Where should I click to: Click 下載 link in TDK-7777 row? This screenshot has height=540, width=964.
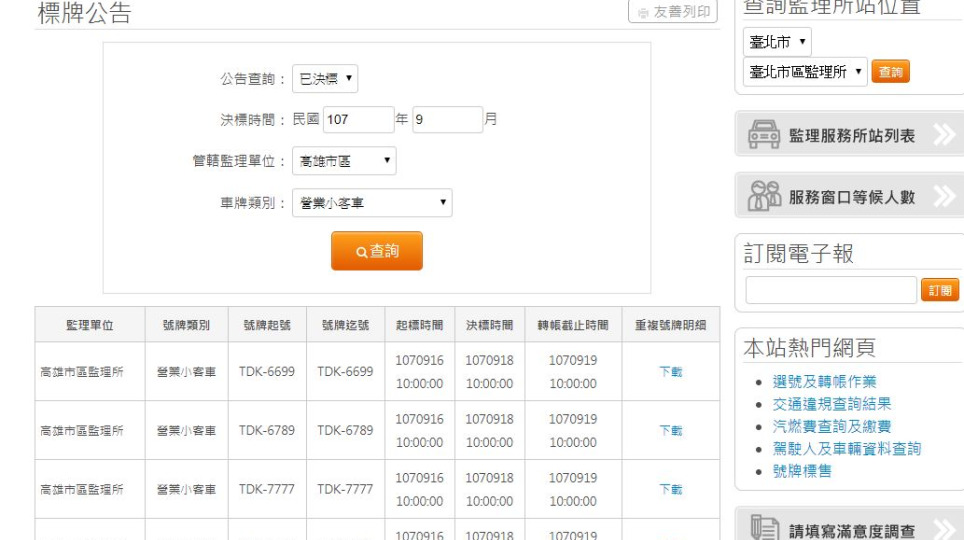[x=670, y=490]
